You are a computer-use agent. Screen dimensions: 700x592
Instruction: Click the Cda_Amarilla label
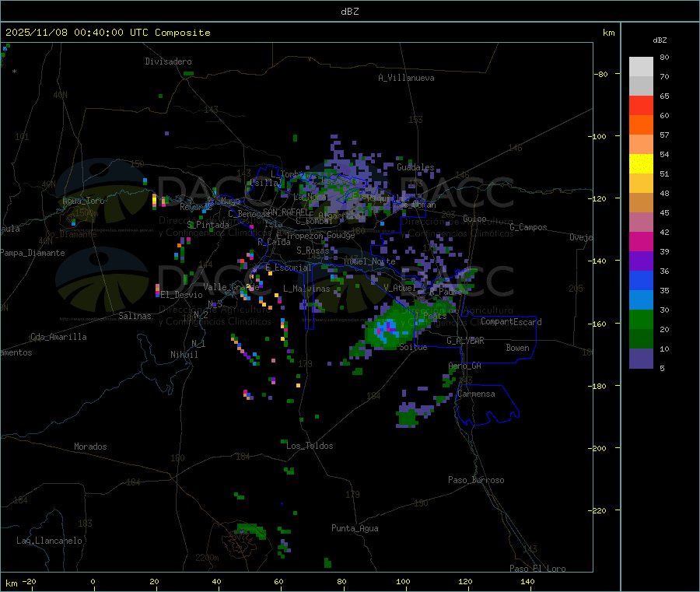pos(58,337)
